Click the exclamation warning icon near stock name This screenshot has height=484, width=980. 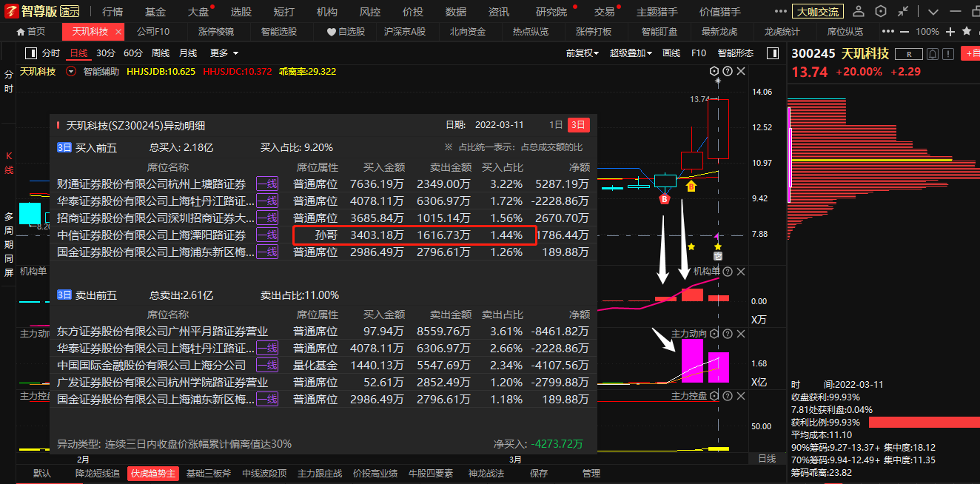pyautogui.click(x=948, y=54)
